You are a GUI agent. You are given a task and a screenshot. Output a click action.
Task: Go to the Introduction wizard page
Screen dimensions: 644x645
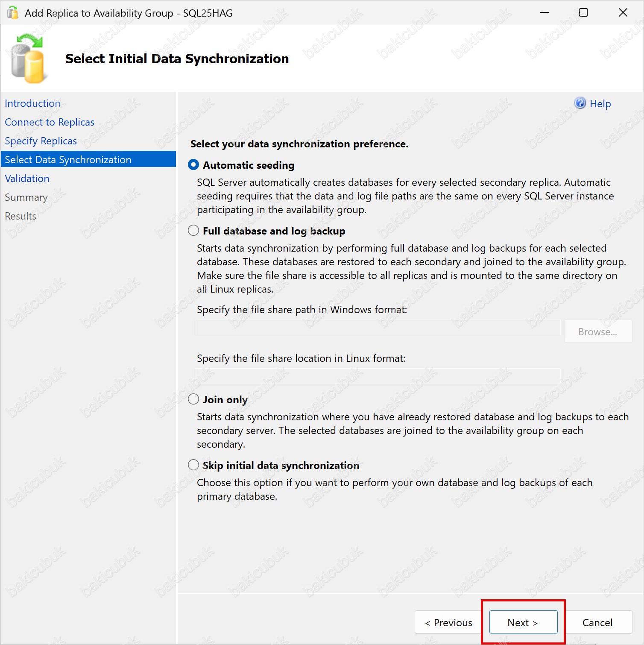point(32,103)
